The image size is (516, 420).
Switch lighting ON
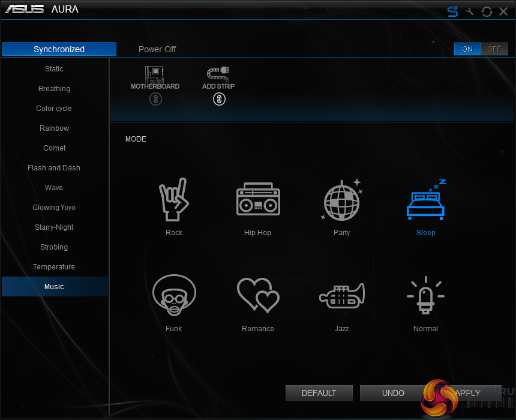[467, 49]
